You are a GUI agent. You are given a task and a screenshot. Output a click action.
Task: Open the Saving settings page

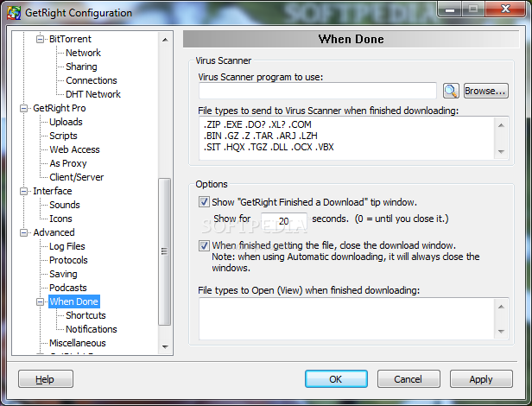tap(63, 274)
